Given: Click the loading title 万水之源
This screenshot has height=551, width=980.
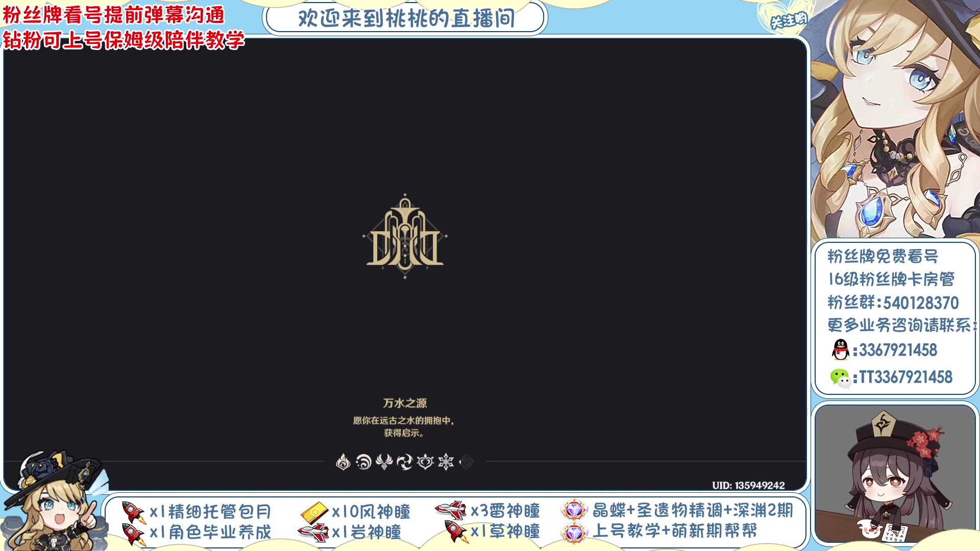Looking at the screenshot, I should [x=405, y=403].
